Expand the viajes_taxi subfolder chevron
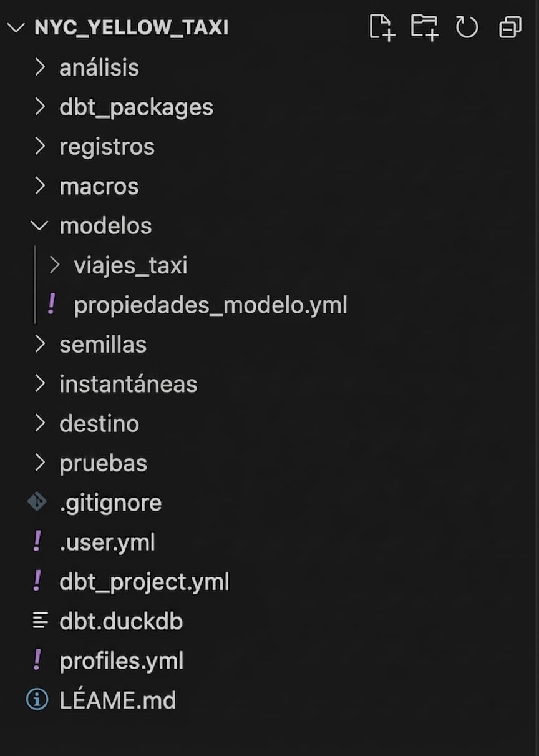 (x=54, y=265)
